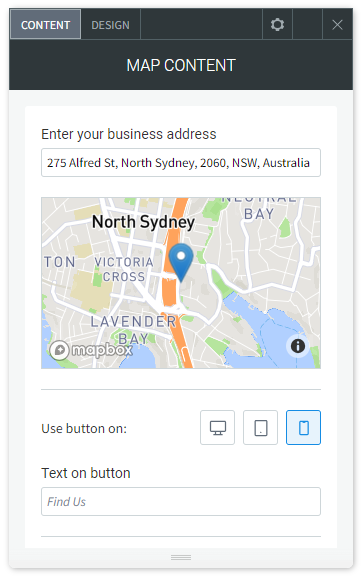Switch to the Content tab
Image resolution: width=364 pixels, height=579 pixels.
[x=45, y=25]
